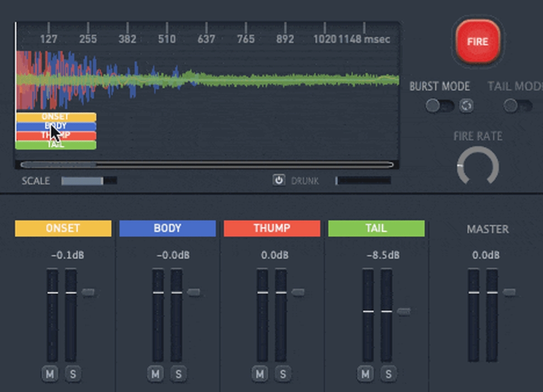
Task: Mute the Onset channel
Action: pos(50,374)
